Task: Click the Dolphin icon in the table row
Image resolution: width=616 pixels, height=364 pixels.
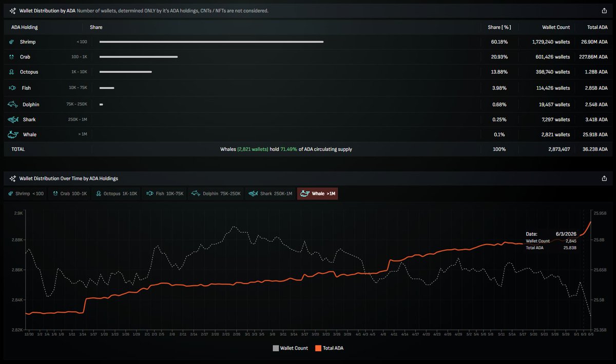Action: coord(13,105)
